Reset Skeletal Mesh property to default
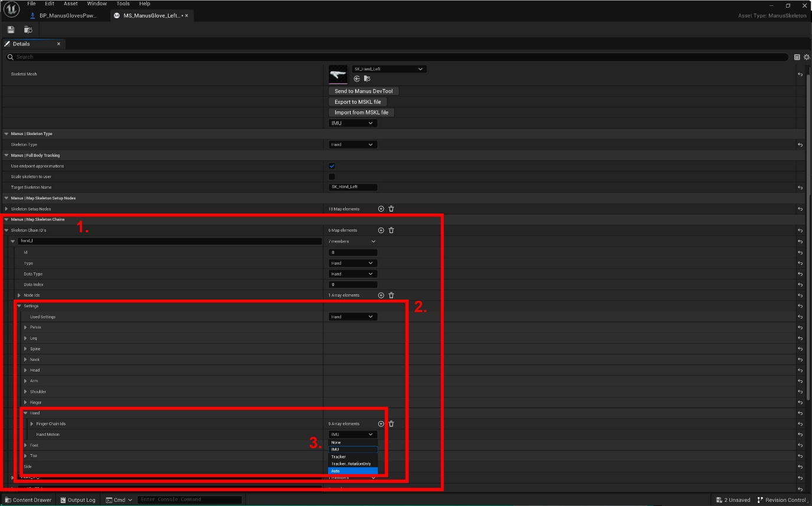The height and width of the screenshot is (506, 812). click(800, 74)
